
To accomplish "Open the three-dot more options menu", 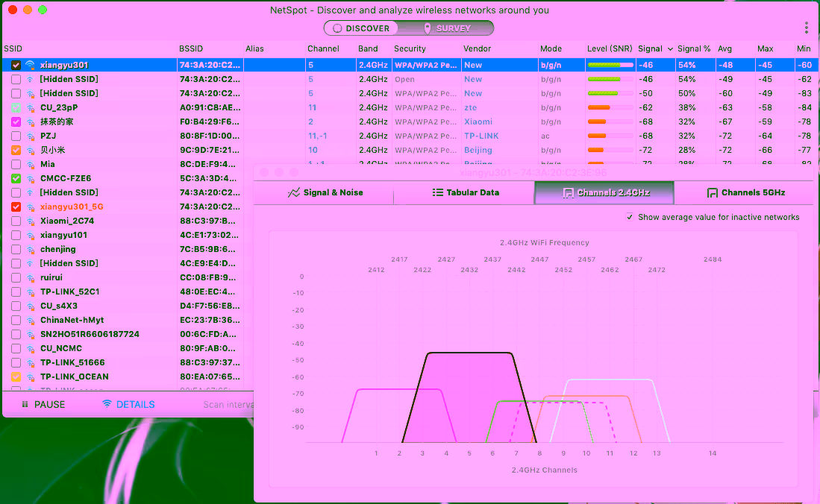I will click(x=806, y=28).
